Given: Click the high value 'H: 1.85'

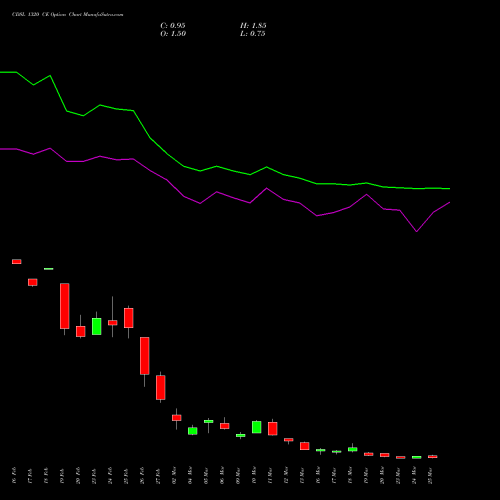Looking at the screenshot, I should pos(253,26).
